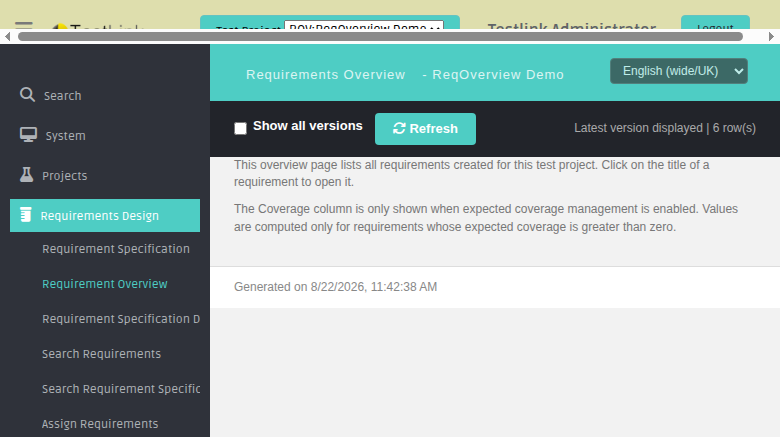Click the paragraph starting 'This overview page lists'
780x437 pixels.
[472, 173]
